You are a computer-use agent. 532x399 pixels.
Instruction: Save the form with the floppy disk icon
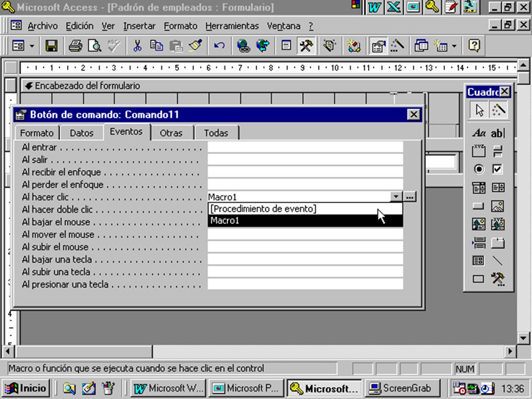51,46
